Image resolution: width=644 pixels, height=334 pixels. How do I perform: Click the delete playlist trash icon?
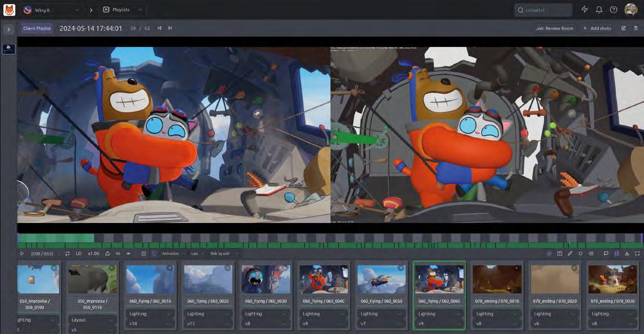point(636,28)
